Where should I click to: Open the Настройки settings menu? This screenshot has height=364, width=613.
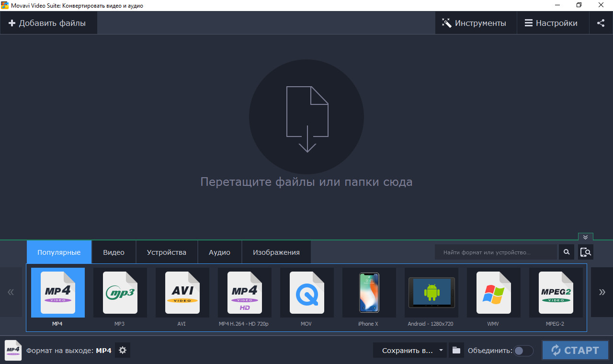click(551, 23)
